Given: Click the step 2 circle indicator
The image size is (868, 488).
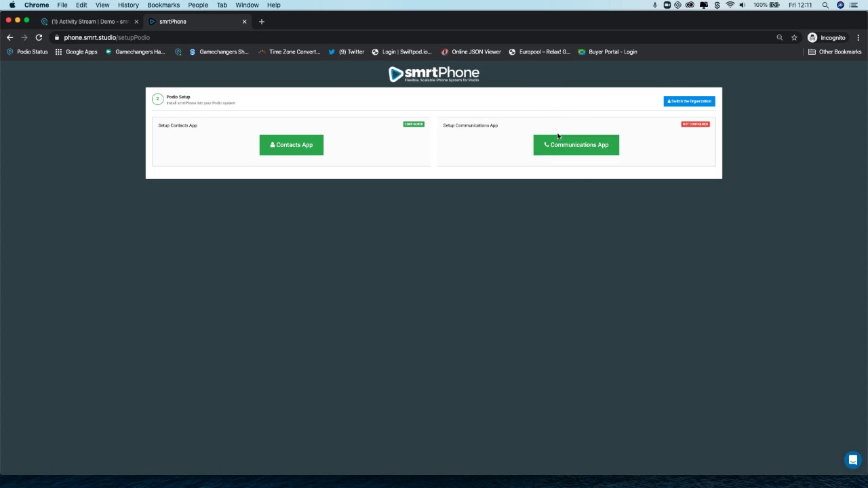Looking at the screenshot, I should click(157, 99).
